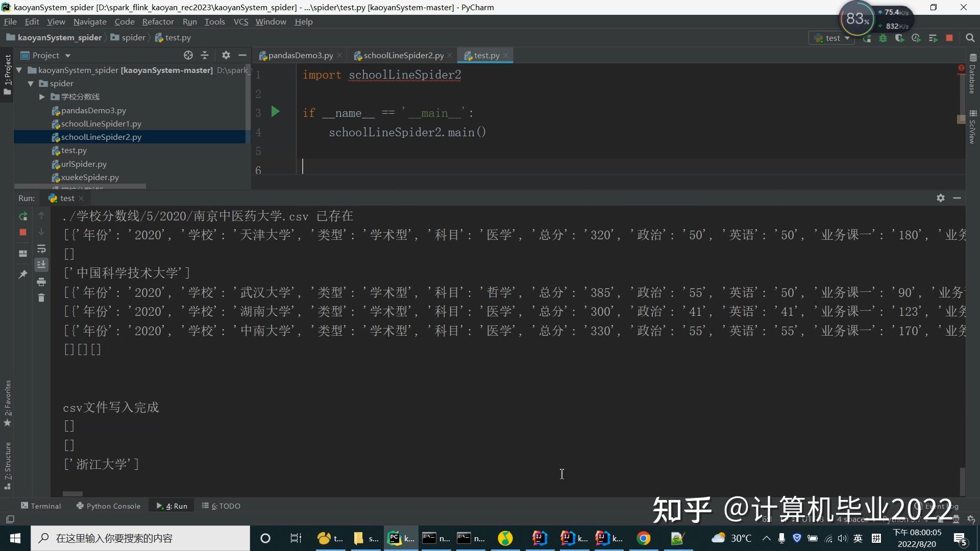Click the Debug bug icon in toolbar

click(x=883, y=38)
